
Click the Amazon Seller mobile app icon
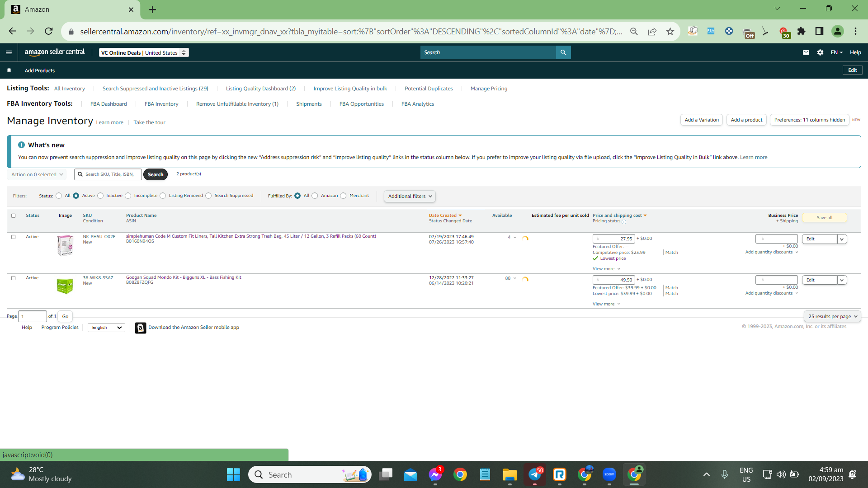(x=141, y=328)
